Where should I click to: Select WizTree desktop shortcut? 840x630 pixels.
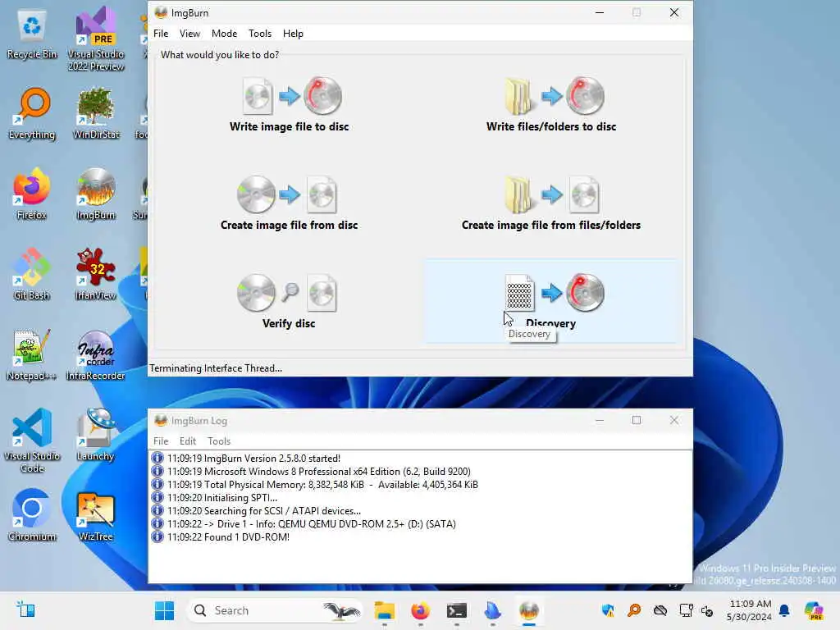[96, 515]
